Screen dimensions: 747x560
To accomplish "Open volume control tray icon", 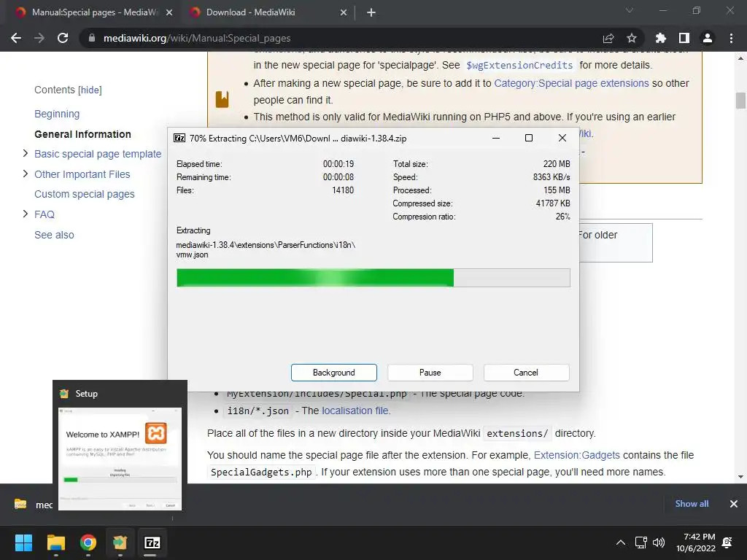I will click(x=659, y=542).
